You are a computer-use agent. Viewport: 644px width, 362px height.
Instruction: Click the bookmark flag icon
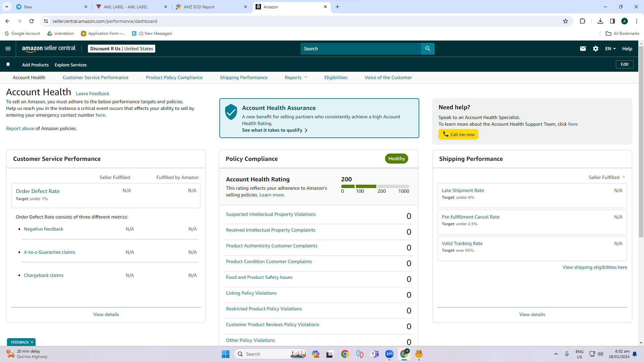click(8, 64)
